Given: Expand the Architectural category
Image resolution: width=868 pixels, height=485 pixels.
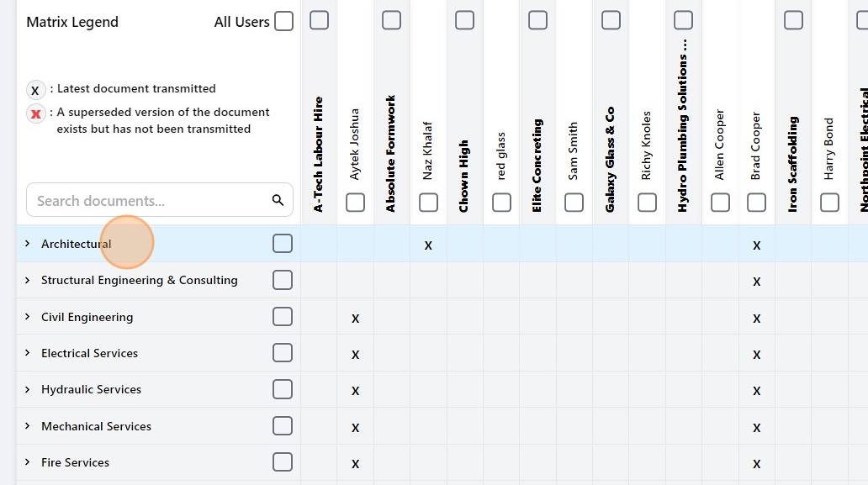Looking at the screenshot, I should coord(27,244).
